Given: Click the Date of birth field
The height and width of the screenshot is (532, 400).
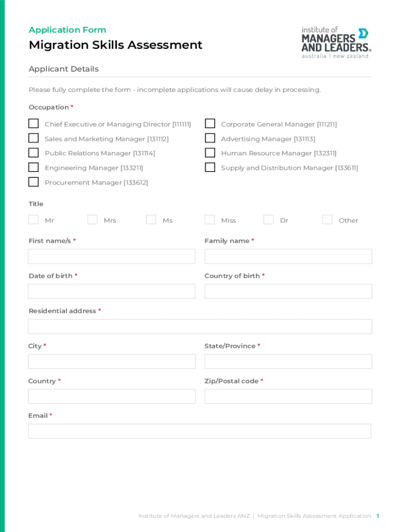Looking at the screenshot, I should click(x=112, y=291).
